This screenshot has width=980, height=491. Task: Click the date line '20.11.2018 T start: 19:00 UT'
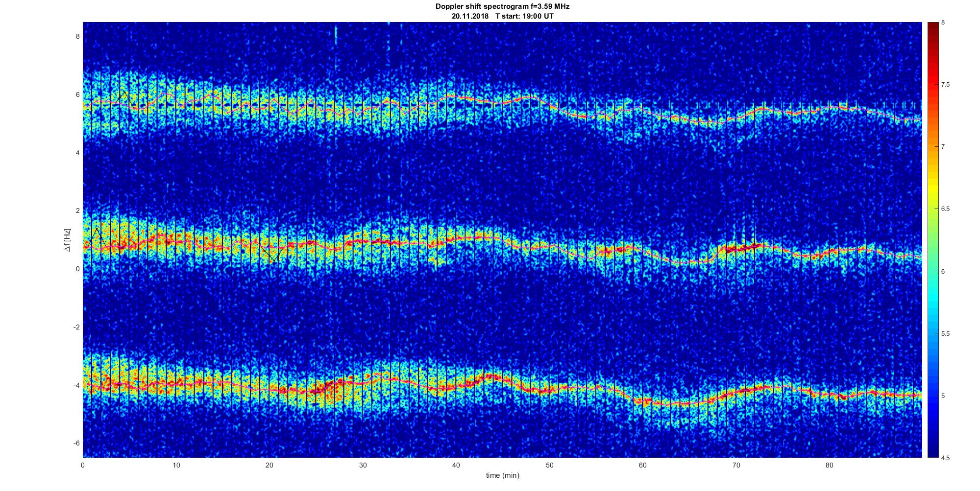tap(503, 16)
